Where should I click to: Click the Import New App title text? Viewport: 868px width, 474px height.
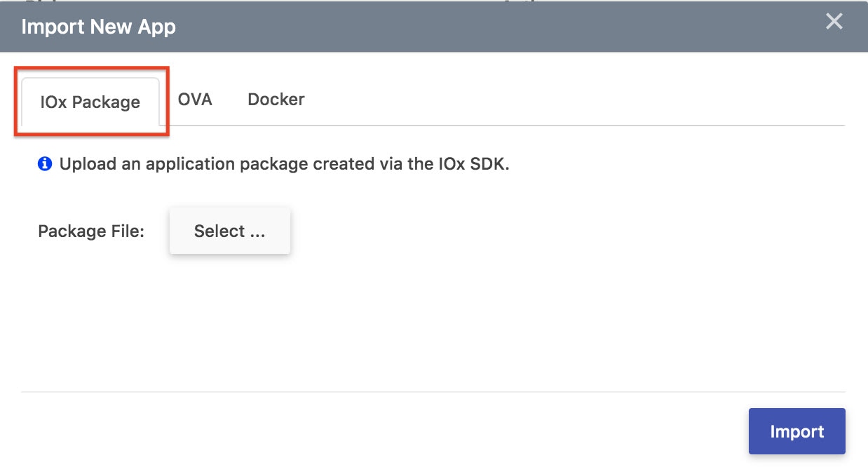pyautogui.click(x=98, y=27)
